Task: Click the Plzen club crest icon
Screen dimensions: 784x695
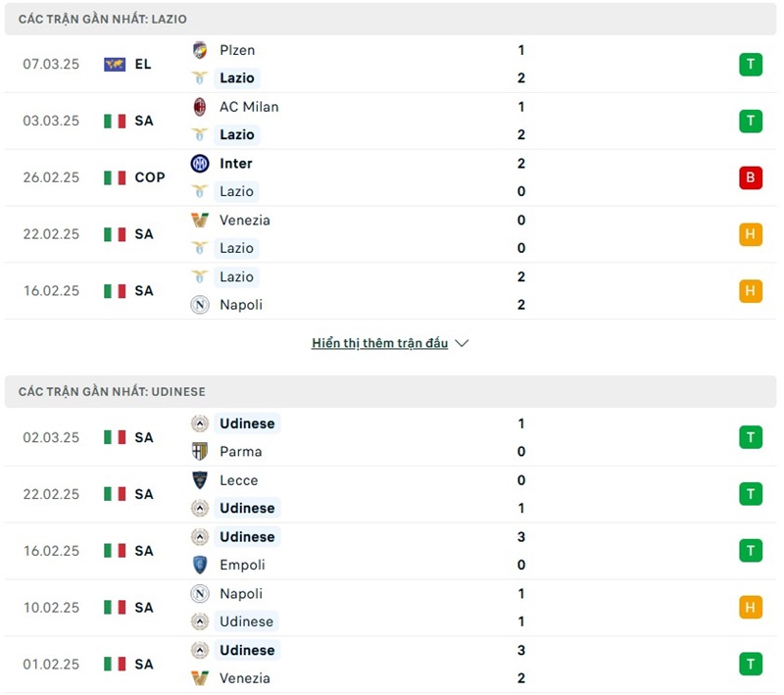Action: [200, 50]
